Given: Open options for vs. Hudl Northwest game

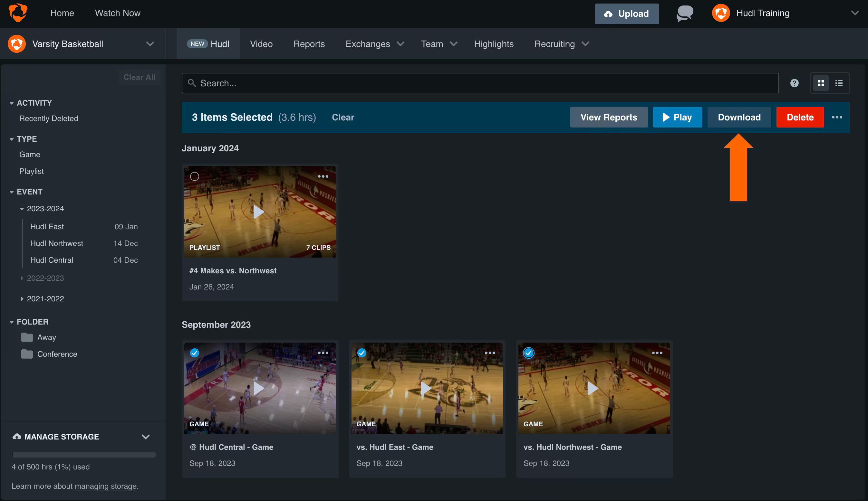Looking at the screenshot, I should [657, 353].
